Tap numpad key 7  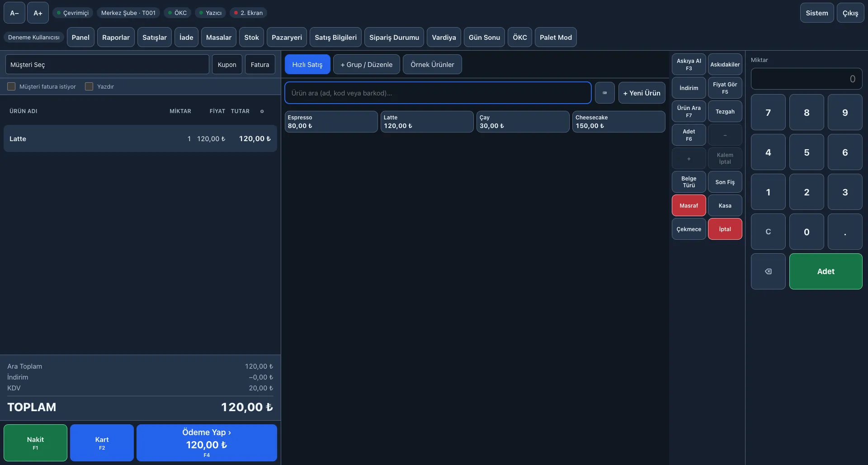pos(768,112)
